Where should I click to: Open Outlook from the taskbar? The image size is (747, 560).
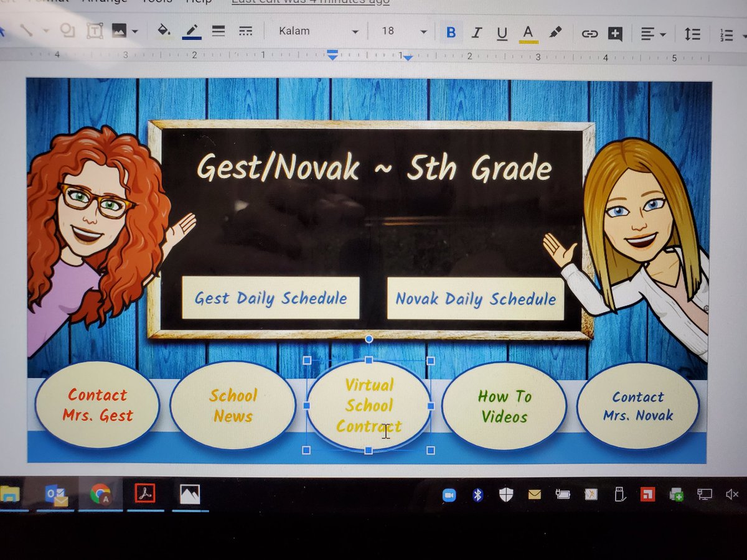(56, 495)
